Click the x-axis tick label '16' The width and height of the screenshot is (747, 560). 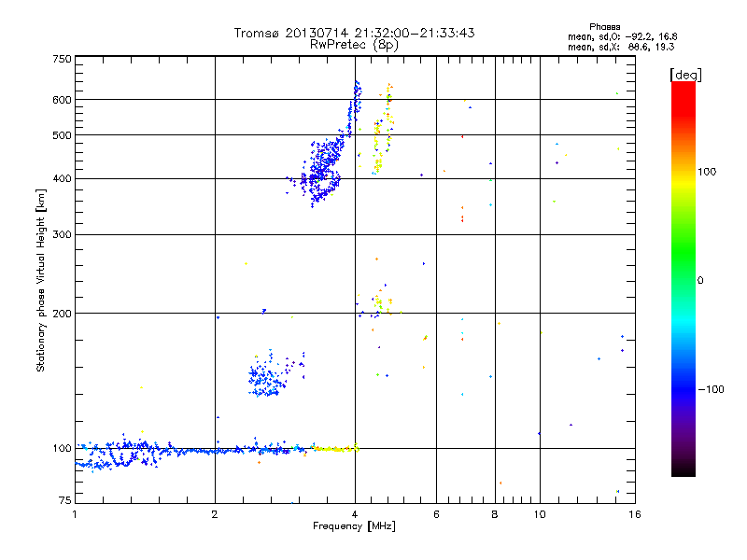coord(635,514)
